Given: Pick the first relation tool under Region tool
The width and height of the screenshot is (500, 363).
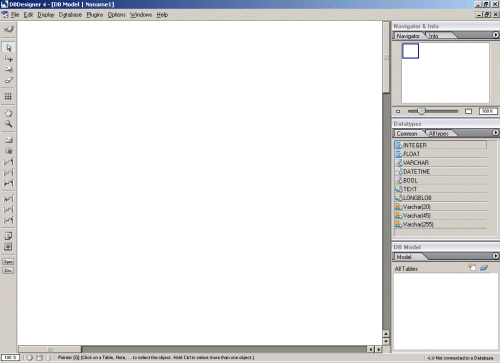Looking at the screenshot, I should tap(8, 162).
